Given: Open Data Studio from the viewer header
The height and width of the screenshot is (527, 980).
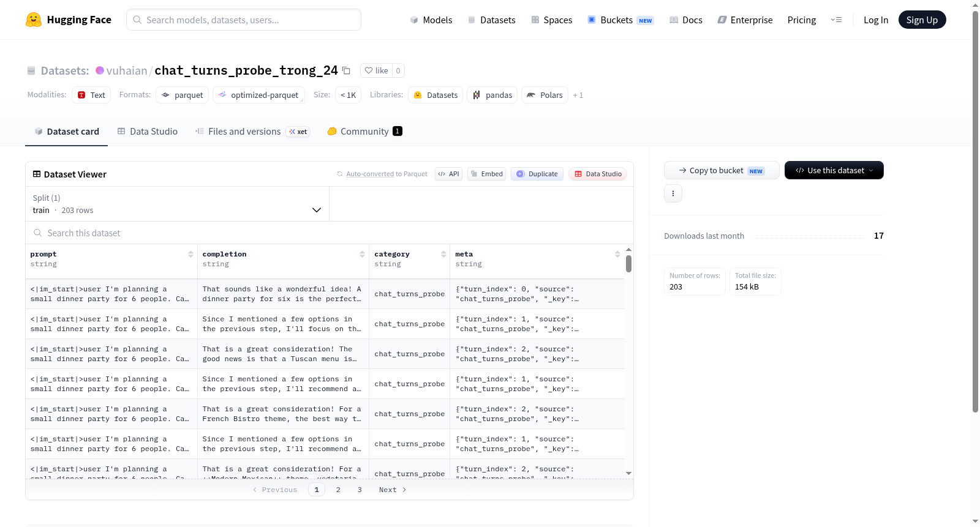Looking at the screenshot, I should 598,174.
